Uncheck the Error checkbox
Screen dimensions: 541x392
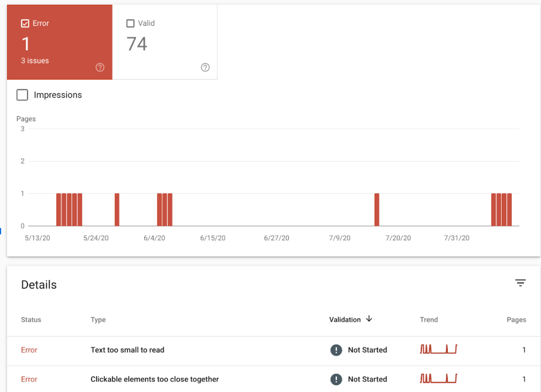click(25, 23)
